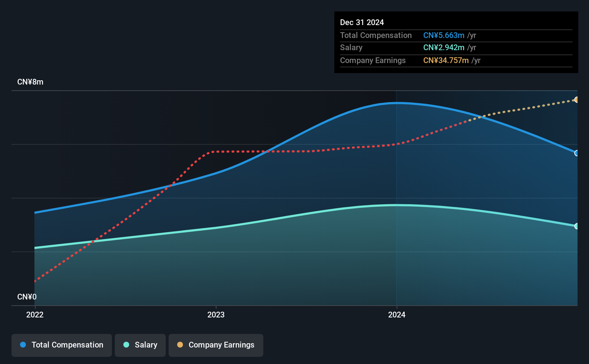Click the CN¥2.942m salary value
The width and height of the screenshot is (589, 364).
[444, 47]
